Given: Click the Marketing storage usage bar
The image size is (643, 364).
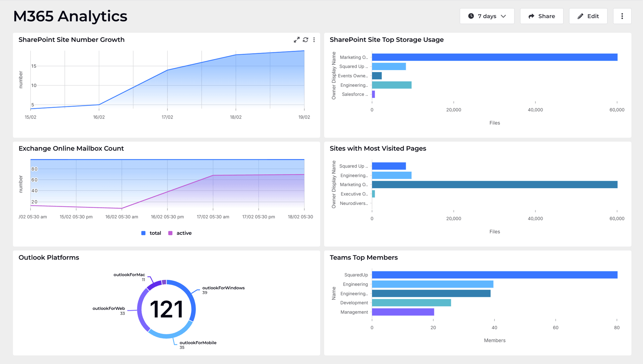Looking at the screenshot, I should [494, 57].
